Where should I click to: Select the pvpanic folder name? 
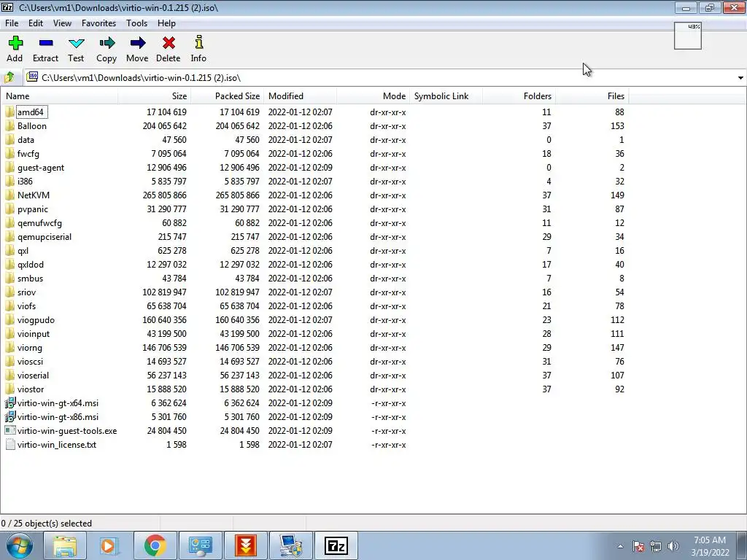tap(33, 209)
